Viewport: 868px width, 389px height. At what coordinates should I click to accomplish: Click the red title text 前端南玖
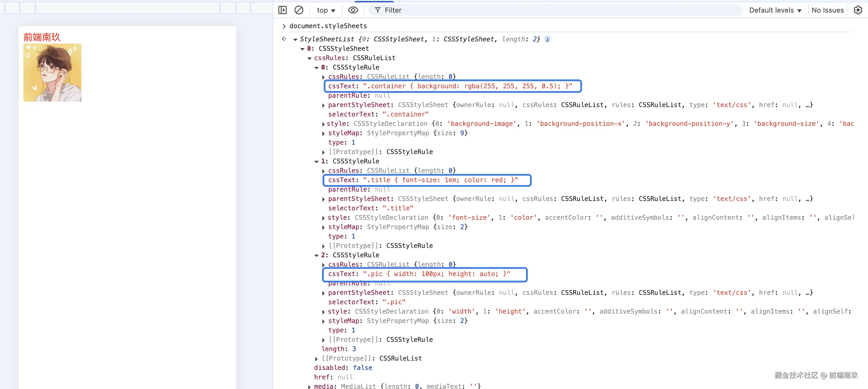coord(42,37)
